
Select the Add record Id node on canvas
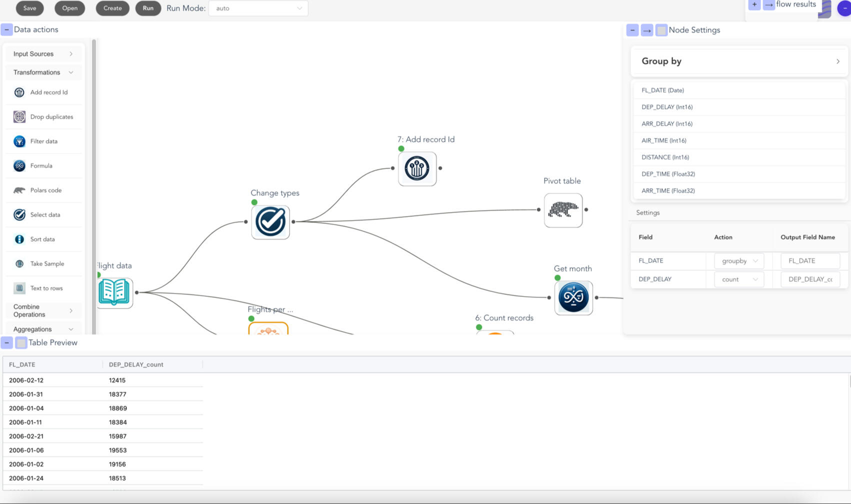coord(417,168)
